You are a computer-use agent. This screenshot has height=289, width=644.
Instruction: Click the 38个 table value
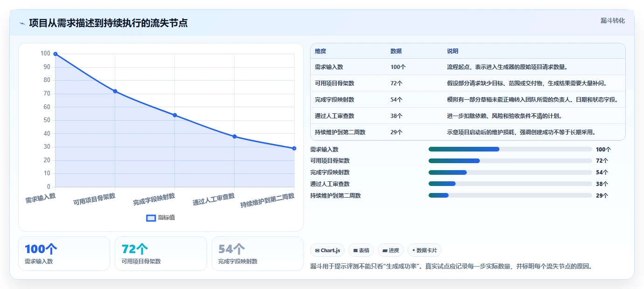396,116
